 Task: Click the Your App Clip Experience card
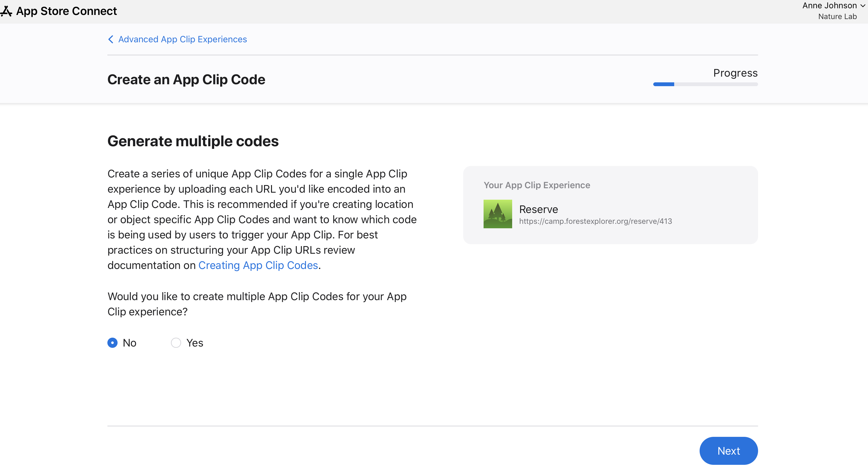coord(611,204)
